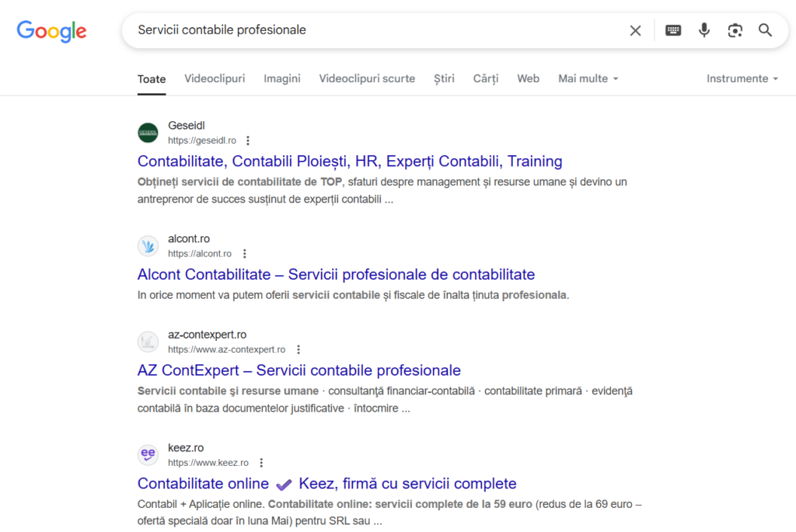Open Google Lens image search
This screenshot has width=796, height=532.
[x=735, y=30]
